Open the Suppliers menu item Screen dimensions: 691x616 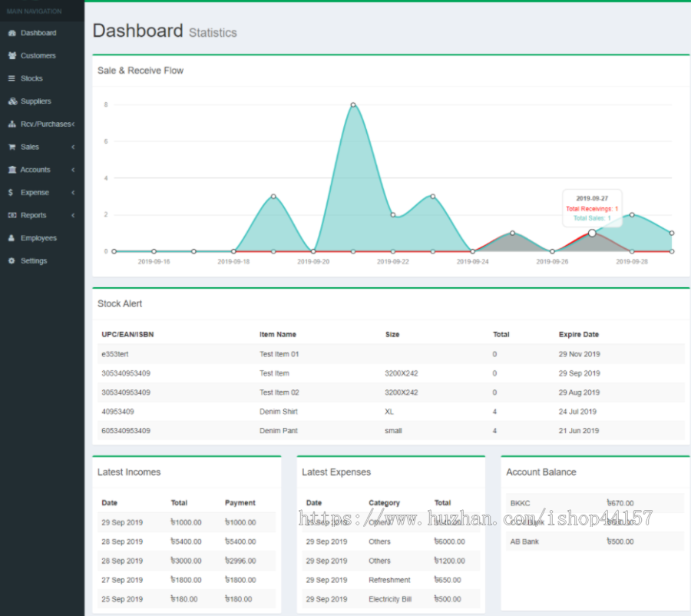tap(42, 101)
